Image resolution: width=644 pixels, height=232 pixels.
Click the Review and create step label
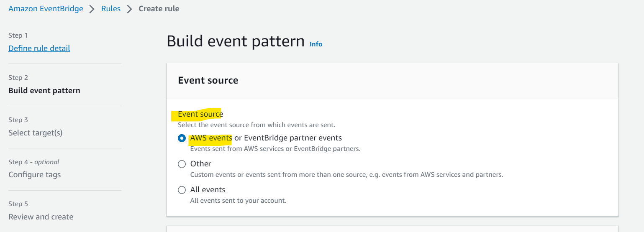pos(41,217)
